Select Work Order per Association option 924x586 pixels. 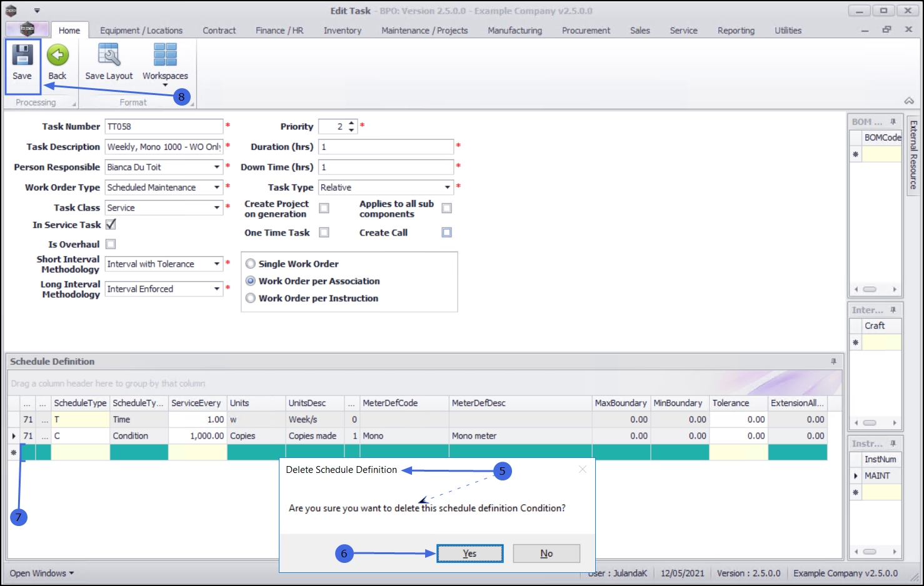(x=251, y=281)
